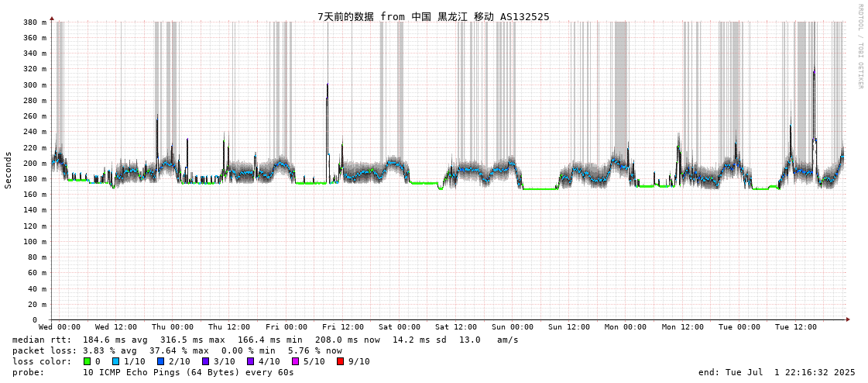This screenshot has height=383, width=868.
Task: Click the Mon 00:00 x-axis label
Action: click(x=626, y=327)
